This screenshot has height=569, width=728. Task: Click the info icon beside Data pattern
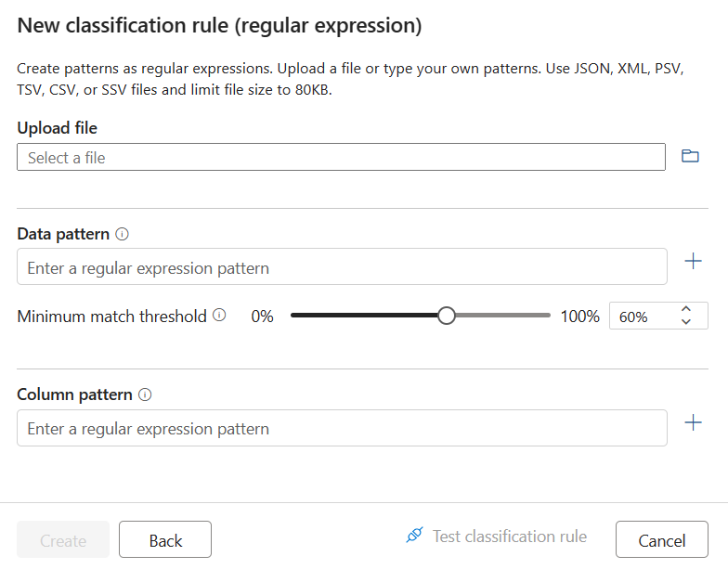(123, 234)
